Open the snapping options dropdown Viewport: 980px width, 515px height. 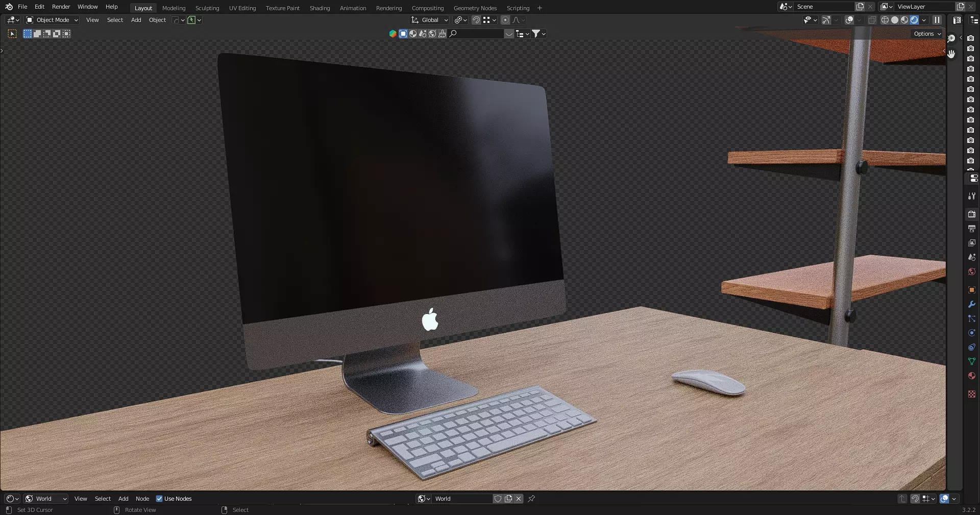(489, 20)
